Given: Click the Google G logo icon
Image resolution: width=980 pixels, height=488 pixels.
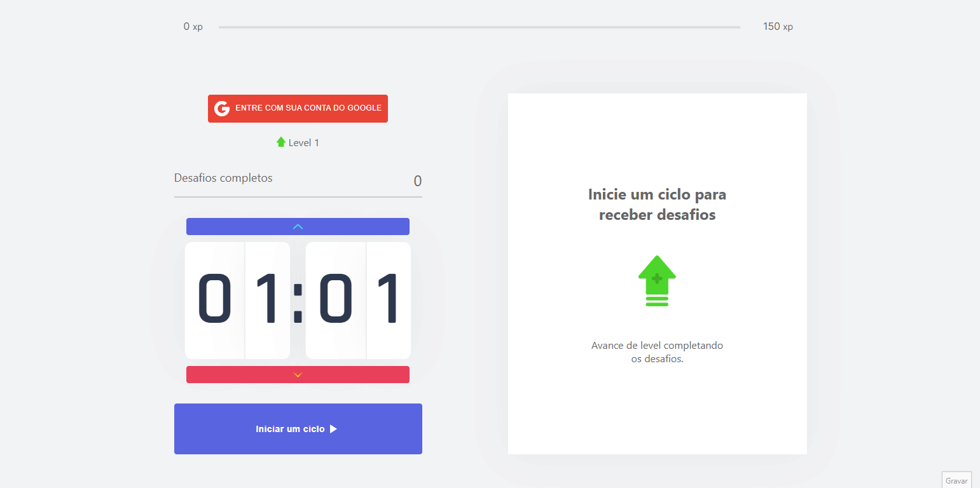Looking at the screenshot, I should (x=221, y=109).
